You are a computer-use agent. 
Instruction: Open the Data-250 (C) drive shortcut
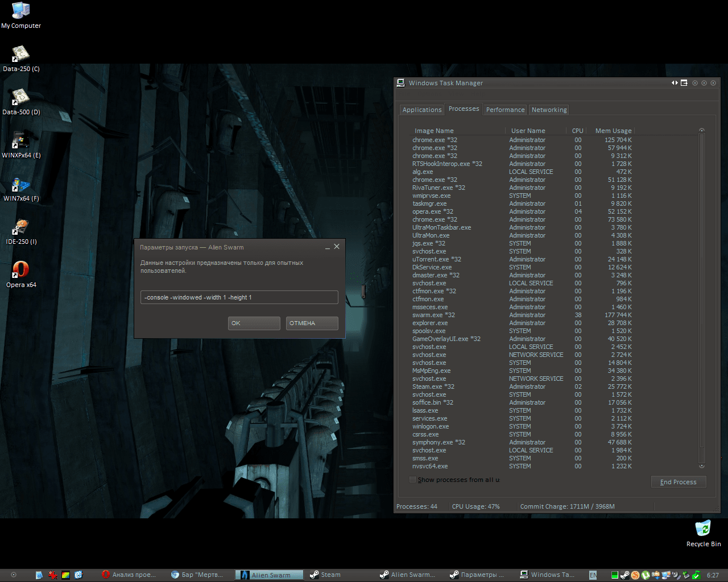(21, 58)
